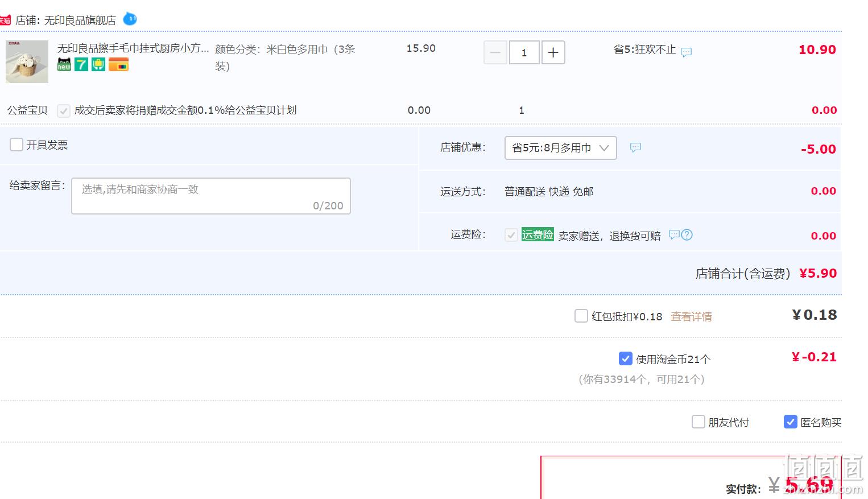Click the unit price 15.90

421,48
